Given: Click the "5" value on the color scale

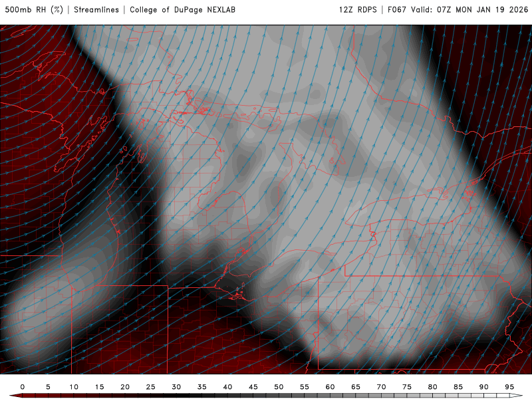Looking at the screenshot, I should pyautogui.click(x=48, y=387).
